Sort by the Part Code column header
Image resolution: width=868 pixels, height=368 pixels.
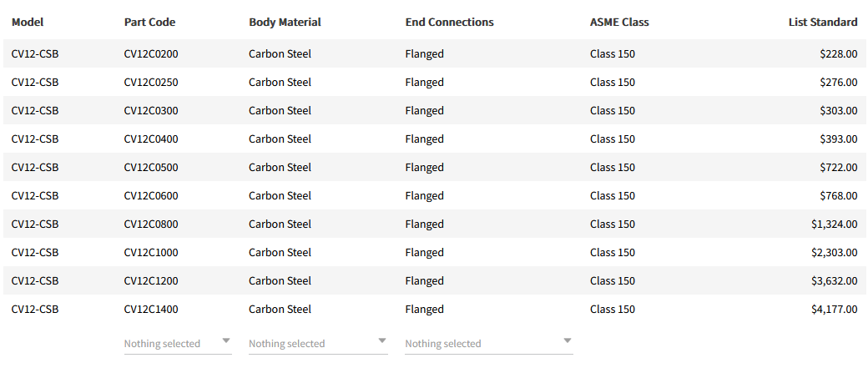pos(149,23)
